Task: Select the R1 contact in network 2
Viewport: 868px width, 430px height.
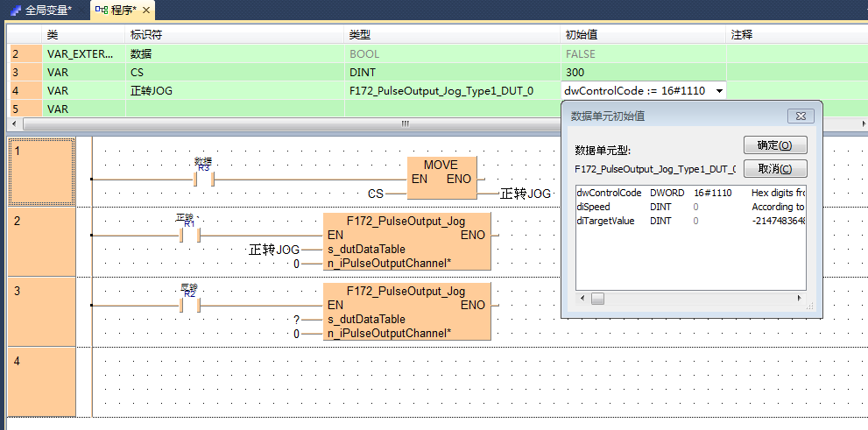Action: click(x=190, y=236)
